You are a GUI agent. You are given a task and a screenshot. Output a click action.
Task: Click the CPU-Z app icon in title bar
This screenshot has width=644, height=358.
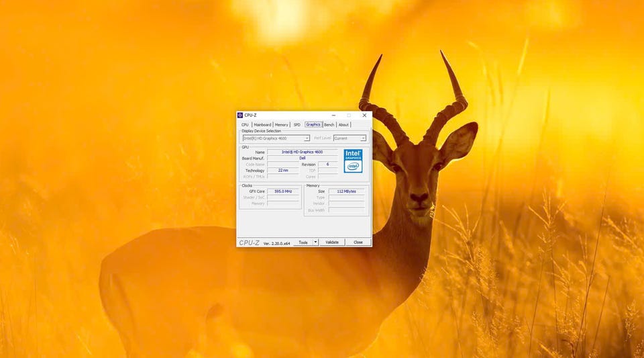click(240, 115)
